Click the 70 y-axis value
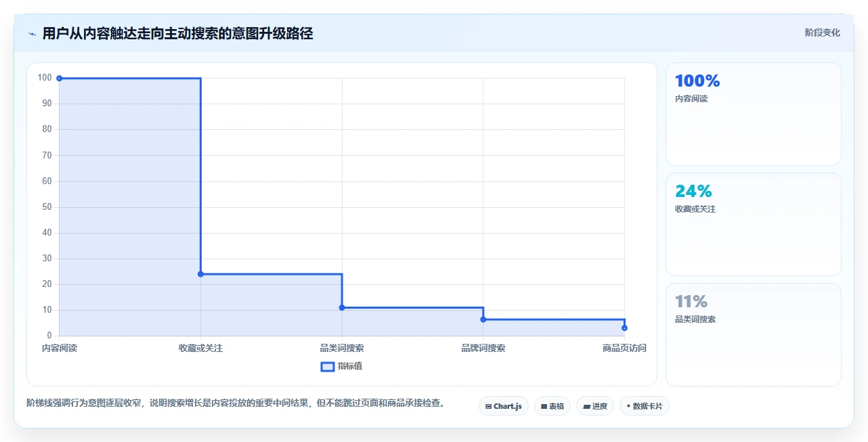The width and height of the screenshot is (868, 442). click(47, 156)
